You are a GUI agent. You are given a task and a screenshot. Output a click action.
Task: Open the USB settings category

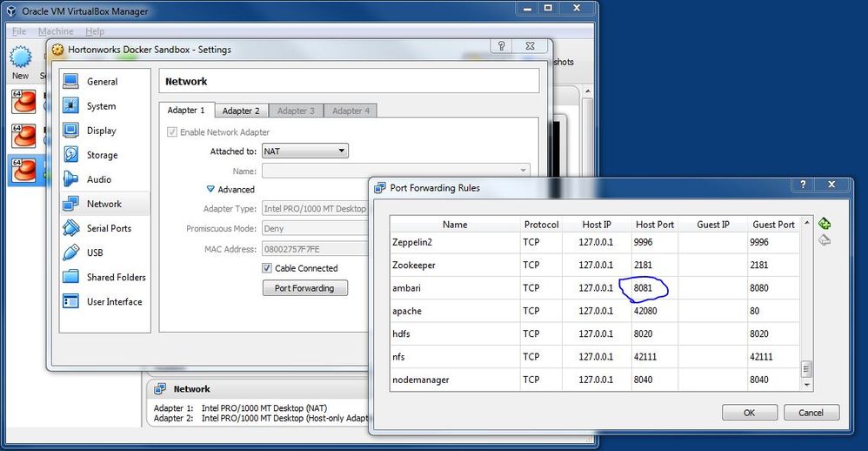[104, 252]
